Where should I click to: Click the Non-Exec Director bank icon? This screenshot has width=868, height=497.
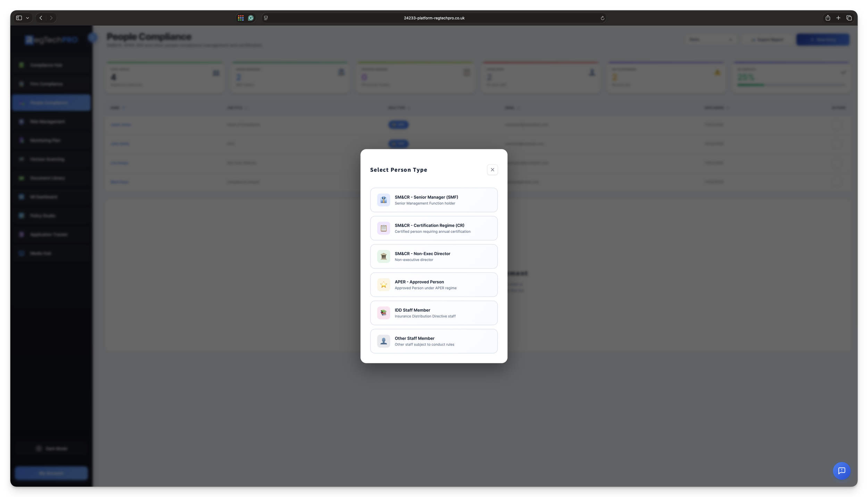[384, 256]
